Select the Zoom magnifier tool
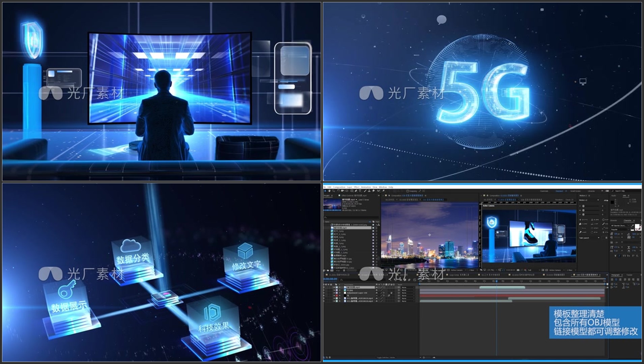Image resolution: width=644 pixels, height=364 pixels. point(334,191)
